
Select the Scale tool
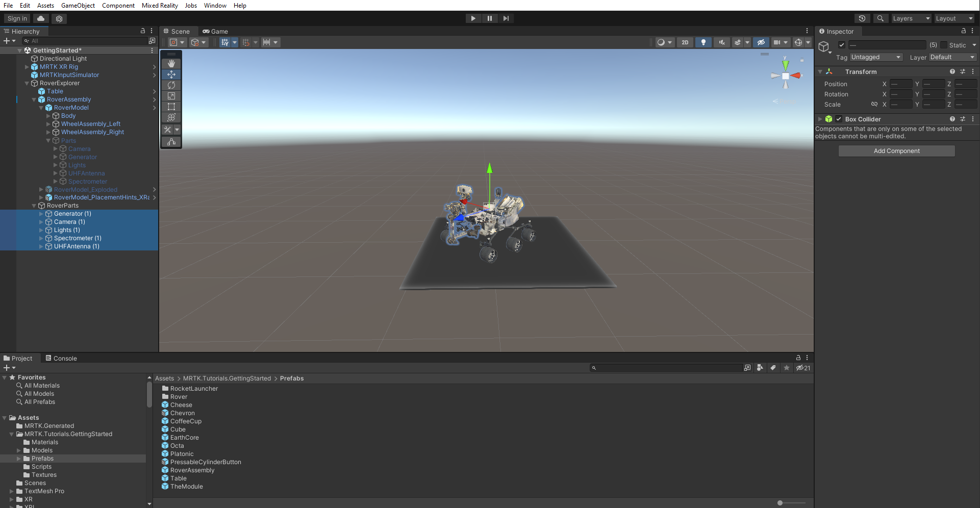[171, 96]
